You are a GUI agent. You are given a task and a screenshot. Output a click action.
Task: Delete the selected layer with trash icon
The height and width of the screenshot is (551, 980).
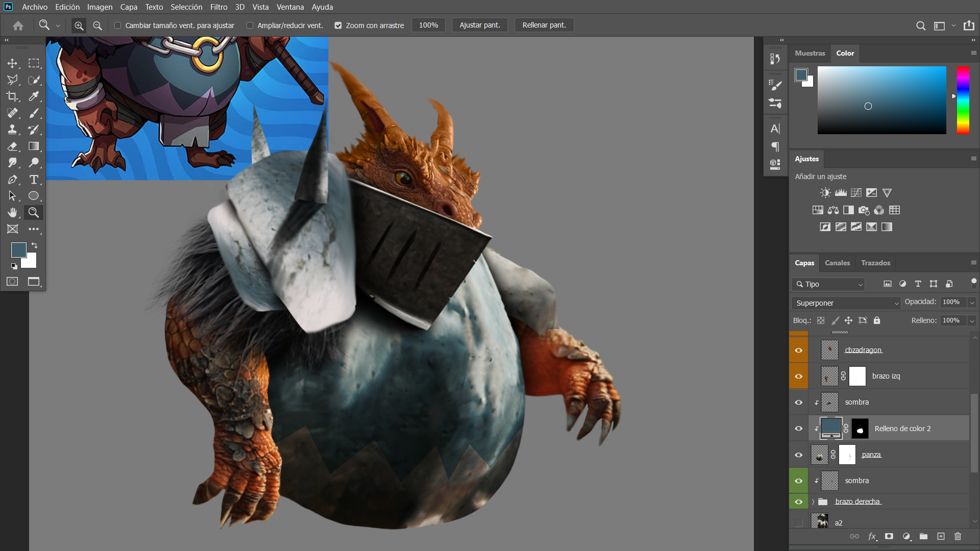click(x=958, y=536)
